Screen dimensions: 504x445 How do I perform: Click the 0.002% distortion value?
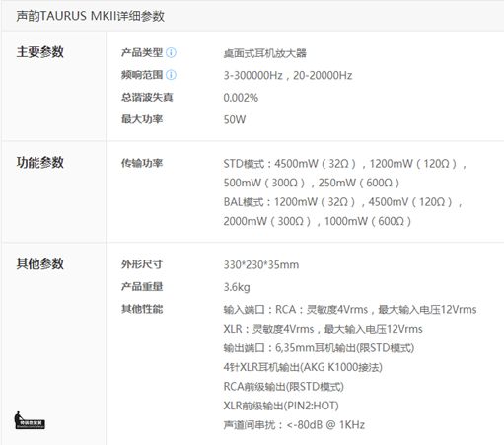coord(241,98)
